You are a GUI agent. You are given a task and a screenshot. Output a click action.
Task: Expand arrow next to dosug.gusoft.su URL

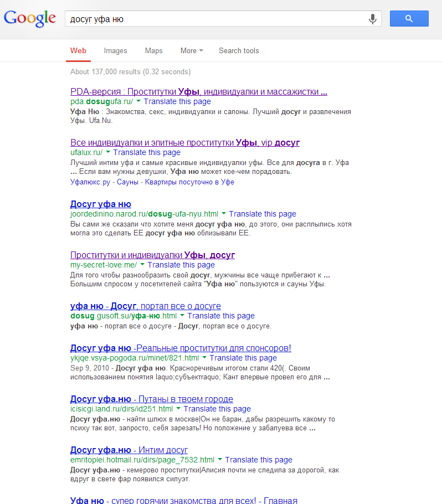point(182,315)
